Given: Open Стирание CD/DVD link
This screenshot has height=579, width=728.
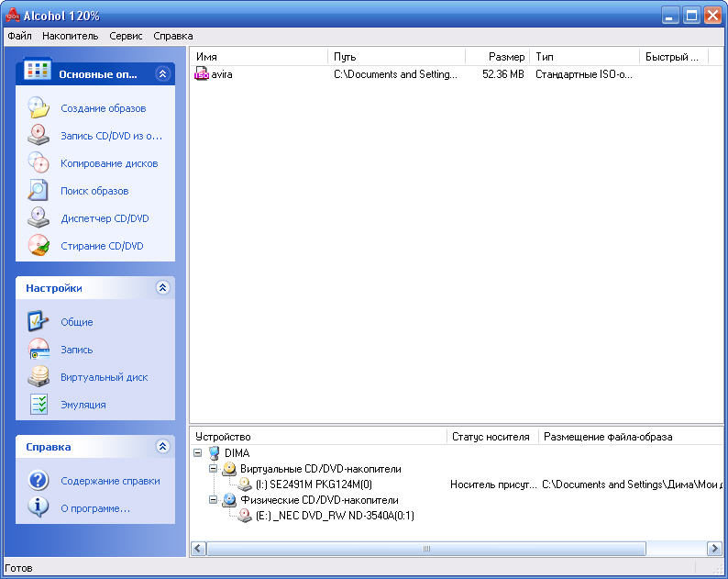Looking at the screenshot, I should click(102, 246).
